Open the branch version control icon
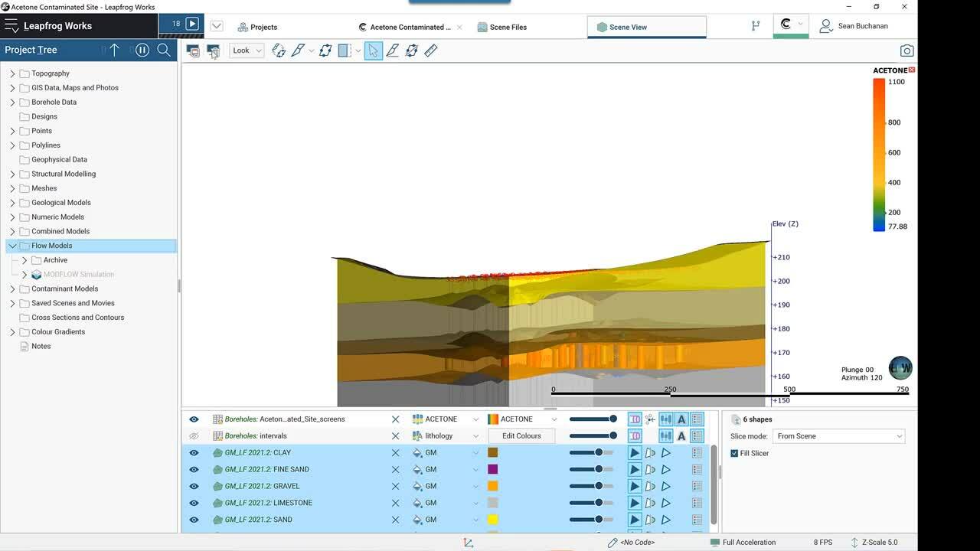The image size is (980, 551). 756,25
